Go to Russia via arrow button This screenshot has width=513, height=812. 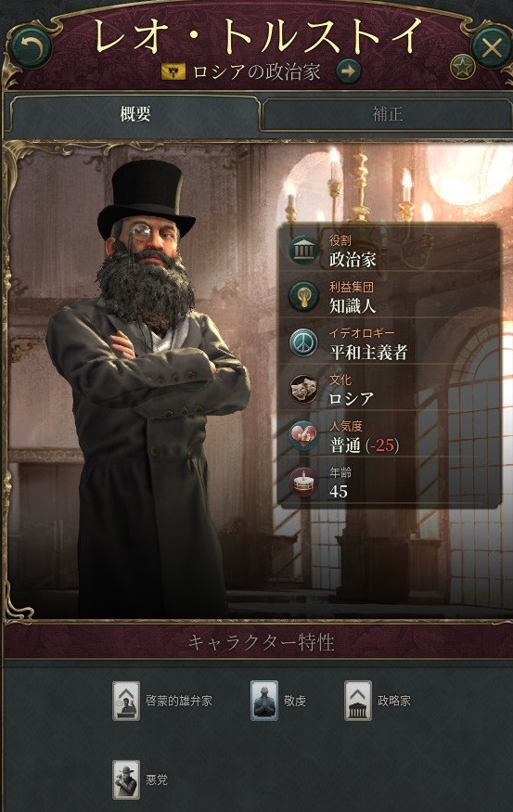click(349, 71)
